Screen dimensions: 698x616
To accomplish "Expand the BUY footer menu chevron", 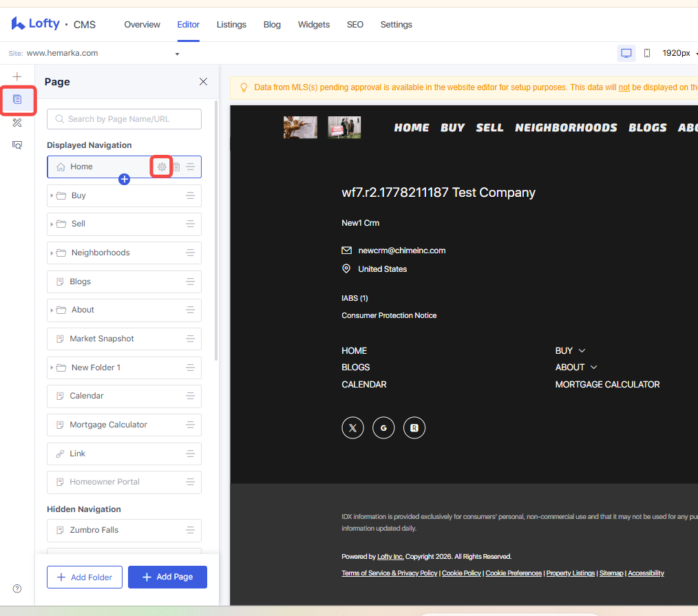I will [x=582, y=351].
